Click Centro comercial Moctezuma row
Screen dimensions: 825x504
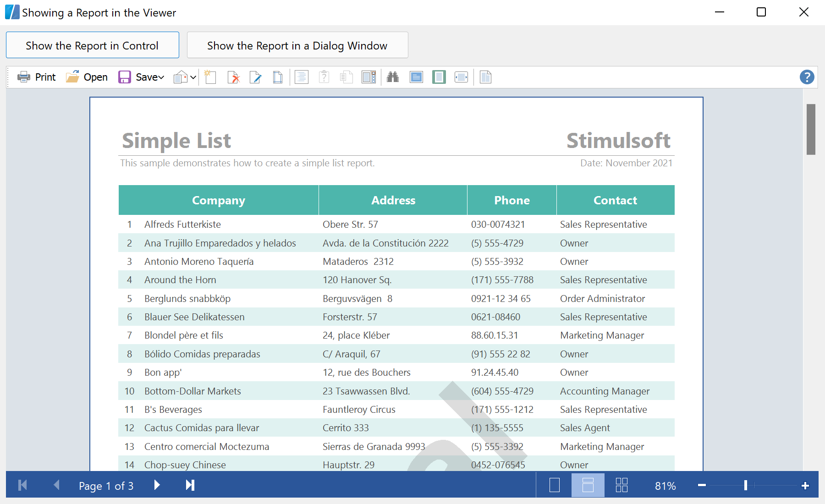click(x=396, y=446)
